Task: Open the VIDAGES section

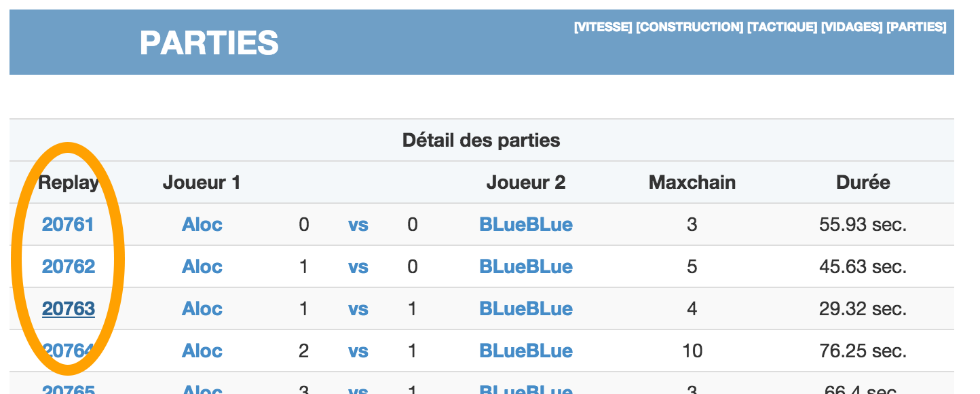Action: tap(852, 27)
